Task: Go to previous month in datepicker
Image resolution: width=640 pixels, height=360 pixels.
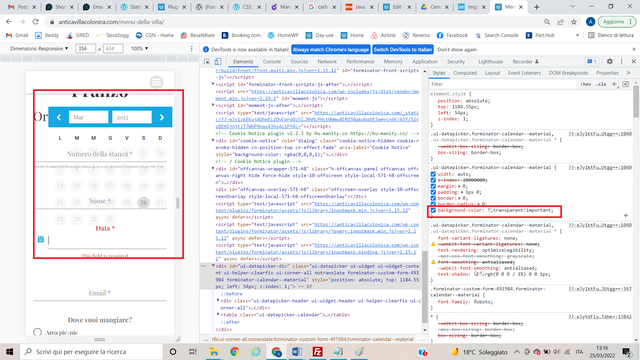Action: [x=59, y=118]
